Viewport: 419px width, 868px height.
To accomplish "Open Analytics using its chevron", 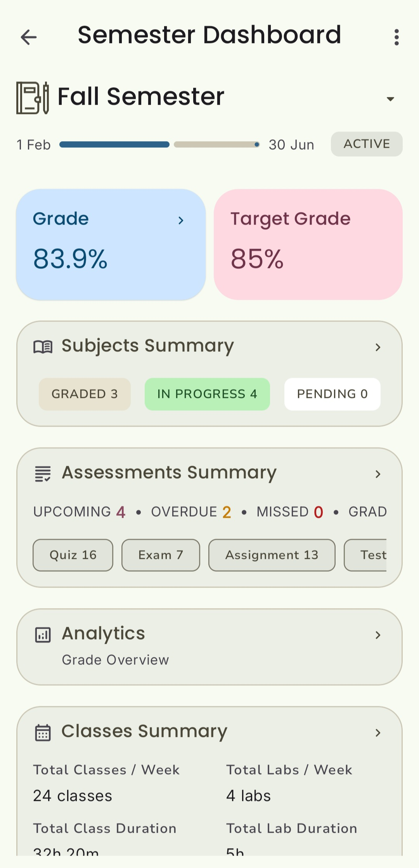I will tap(378, 635).
